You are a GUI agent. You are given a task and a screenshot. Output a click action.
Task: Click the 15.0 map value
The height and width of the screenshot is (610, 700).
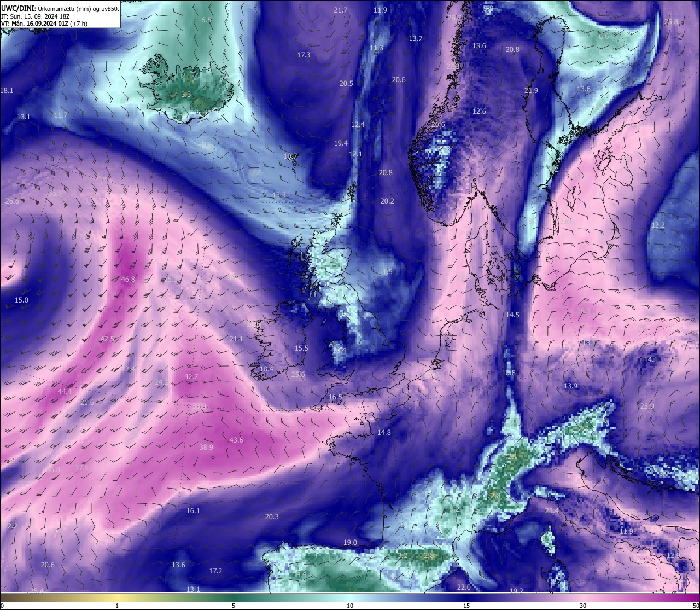coord(21,300)
